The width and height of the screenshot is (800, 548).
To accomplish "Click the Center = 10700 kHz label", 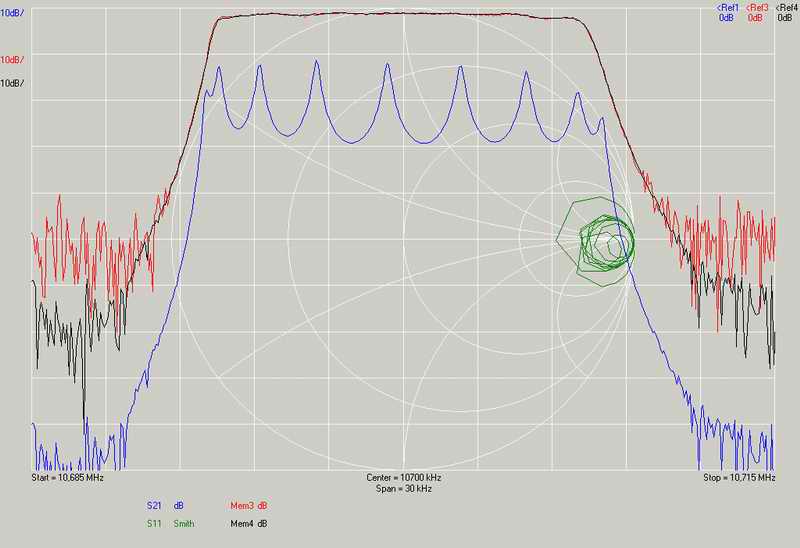I will click(x=404, y=478).
